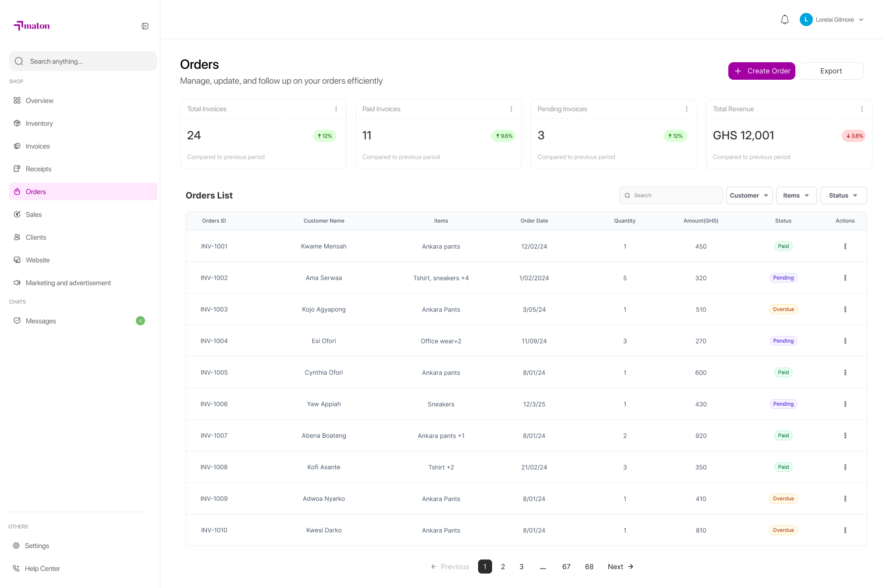Open actions menu for order INV-1006
The image size is (883, 588).
click(x=845, y=404)
